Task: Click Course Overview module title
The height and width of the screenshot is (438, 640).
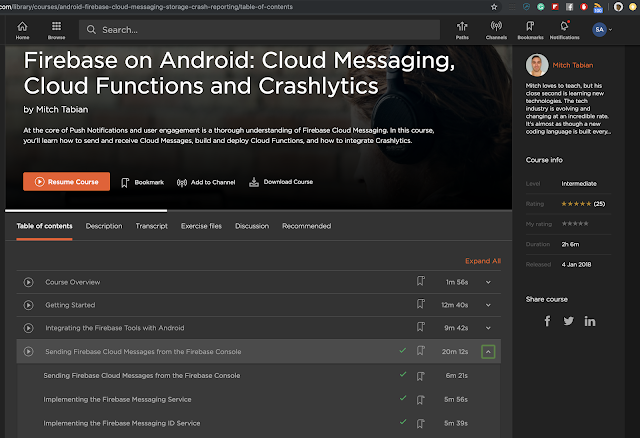Action: 73,282
